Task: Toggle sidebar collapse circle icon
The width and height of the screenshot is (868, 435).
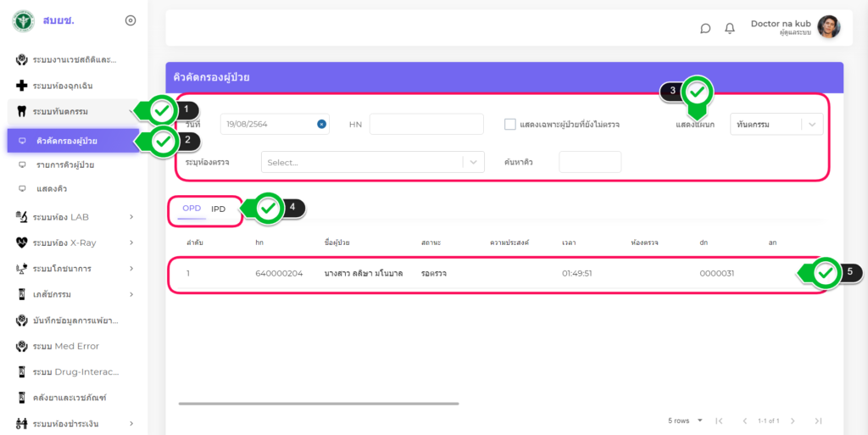Action: (x=131, y=20)
